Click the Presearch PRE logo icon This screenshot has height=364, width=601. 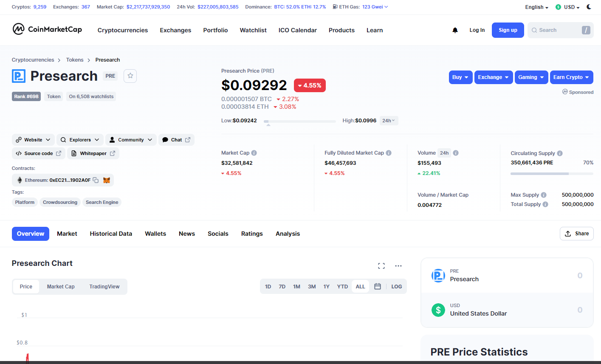19,76
